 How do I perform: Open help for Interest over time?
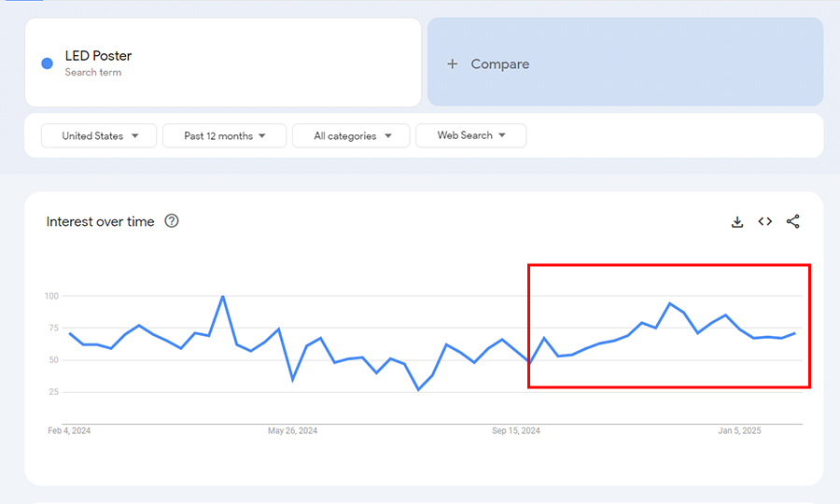tap(172, 221)
